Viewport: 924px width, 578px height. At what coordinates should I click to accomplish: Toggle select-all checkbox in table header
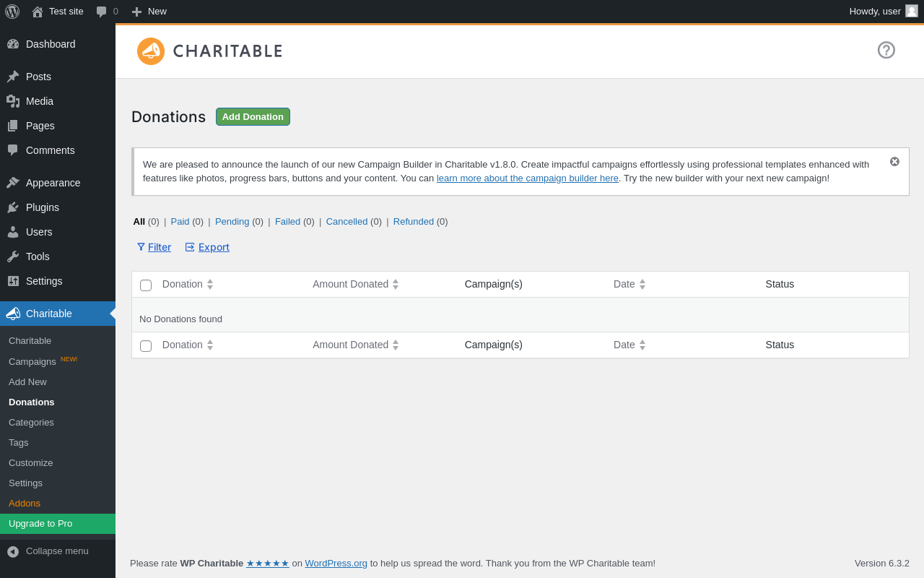point(146,285)
